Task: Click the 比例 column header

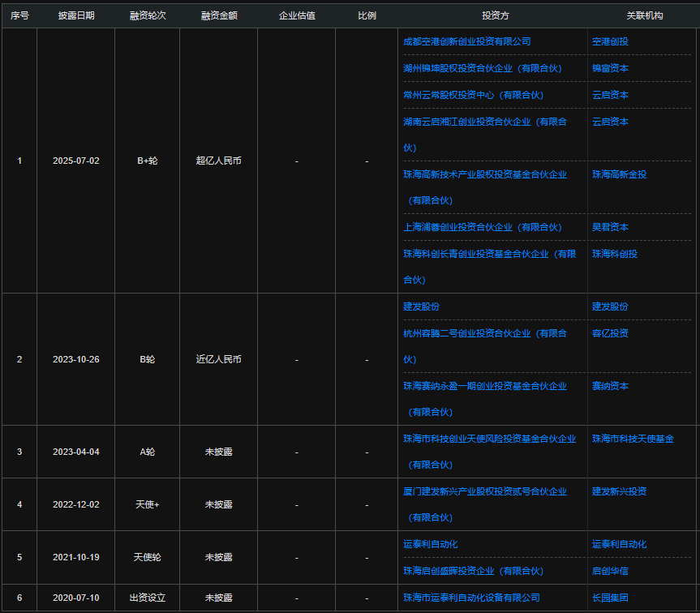Action: (x=367, y=15)
